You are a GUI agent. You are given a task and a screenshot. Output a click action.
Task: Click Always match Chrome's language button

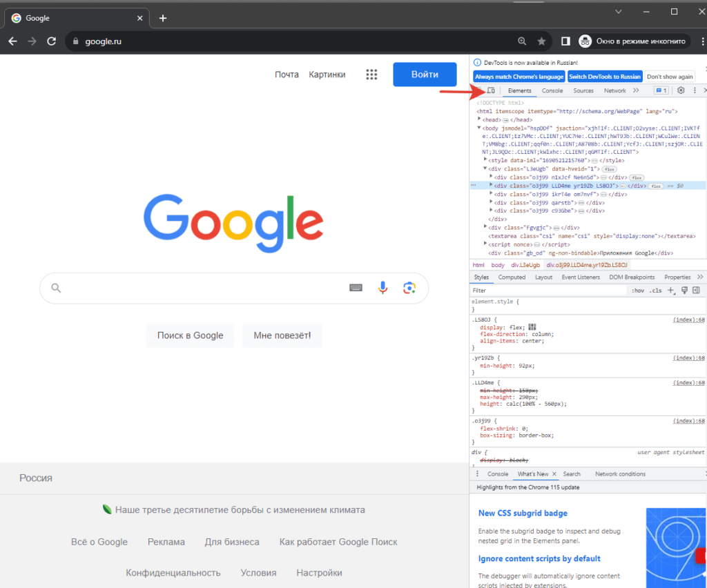(519, 77)
